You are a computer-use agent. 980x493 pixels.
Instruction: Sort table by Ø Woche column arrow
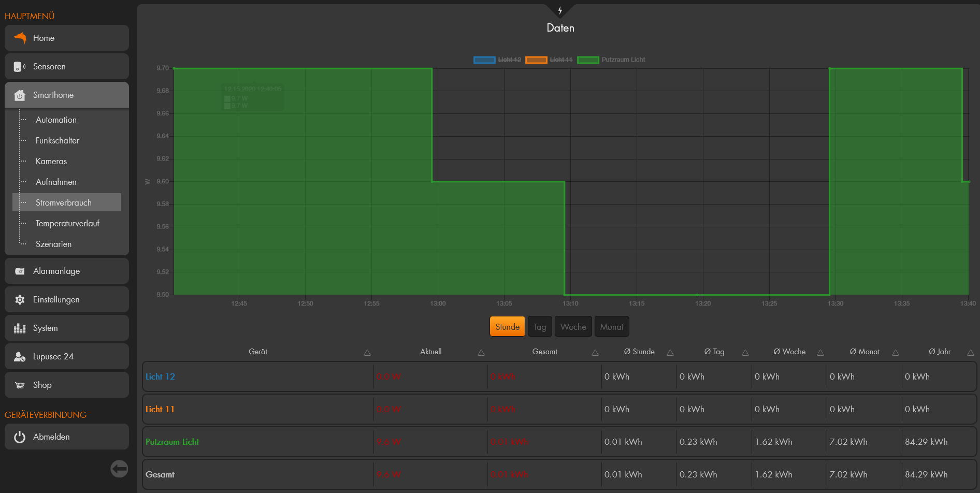tap(820, 353)
